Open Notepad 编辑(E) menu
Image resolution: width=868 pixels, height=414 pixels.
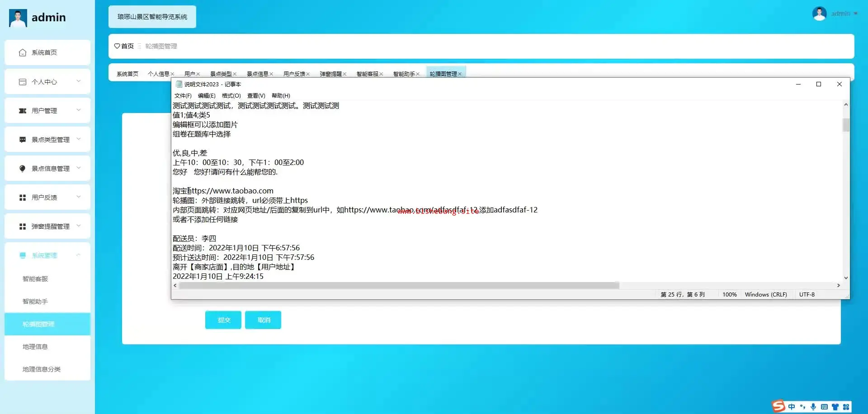pyautogui.click(x=207, y=96)
